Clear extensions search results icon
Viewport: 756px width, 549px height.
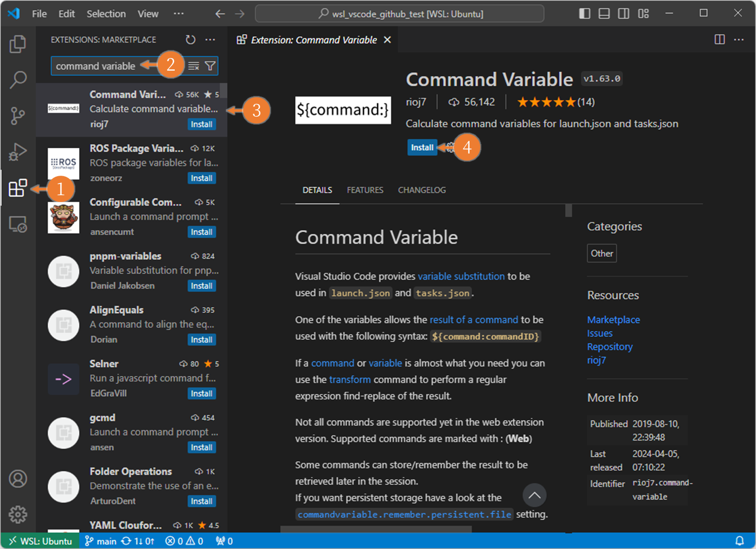[x=194, y=66]
